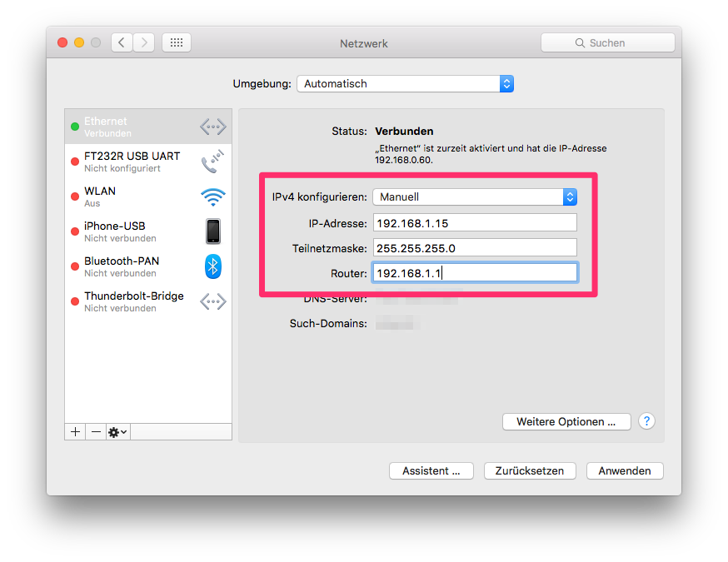Click the Assistent button
Viewport: 728px width, 562px height.
[x=431, y=470]
